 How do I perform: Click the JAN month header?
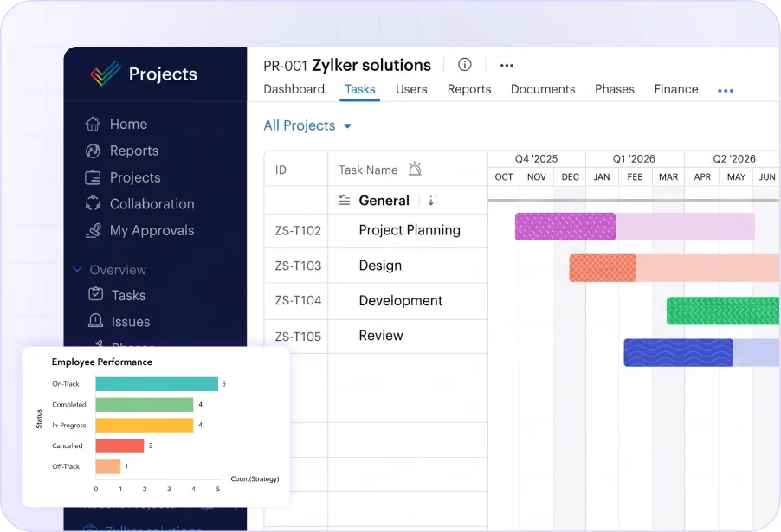click(601, 176)
